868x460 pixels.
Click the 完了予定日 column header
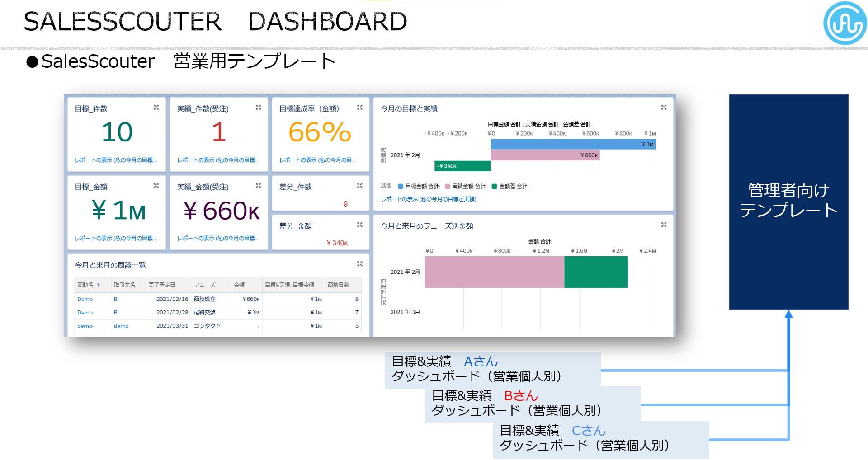[x=168, y=285]
